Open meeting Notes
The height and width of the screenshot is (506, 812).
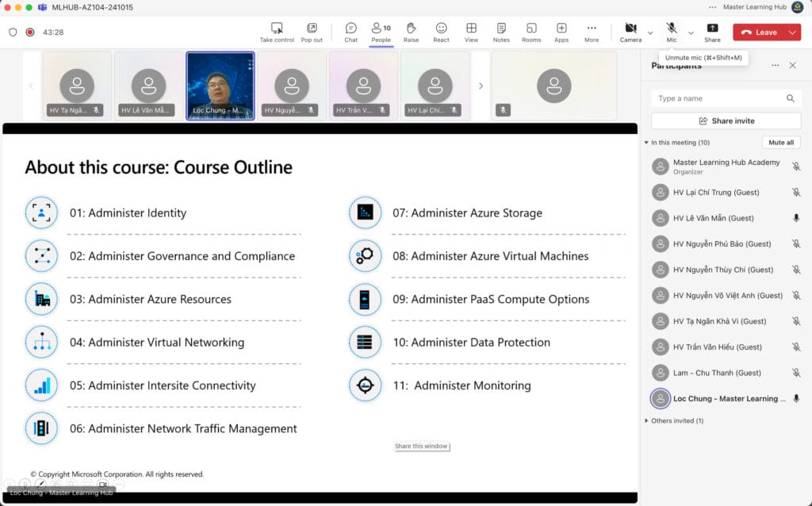[501, 32]
